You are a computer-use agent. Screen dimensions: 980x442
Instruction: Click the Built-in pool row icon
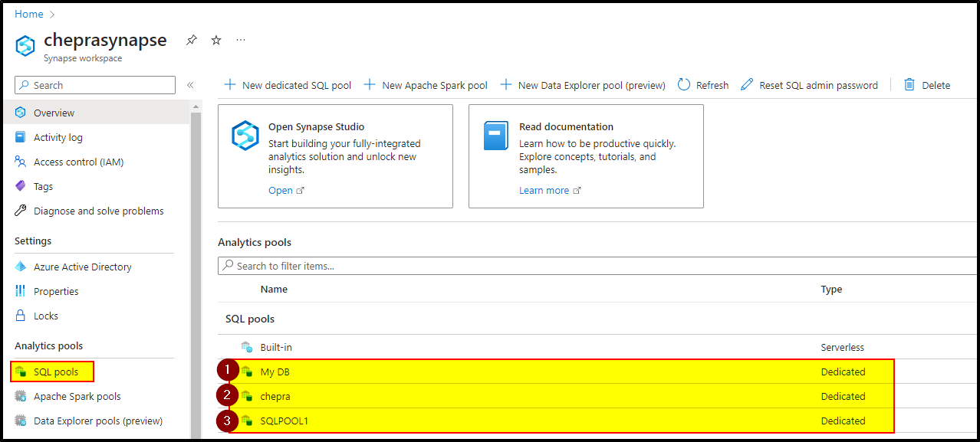pos(247,347)
